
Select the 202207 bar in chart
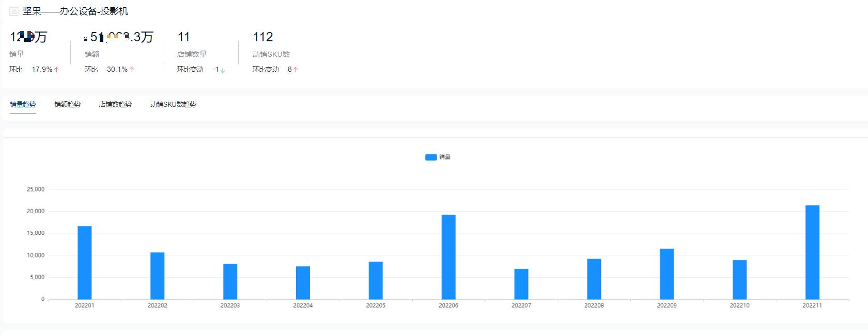(521, 284)
